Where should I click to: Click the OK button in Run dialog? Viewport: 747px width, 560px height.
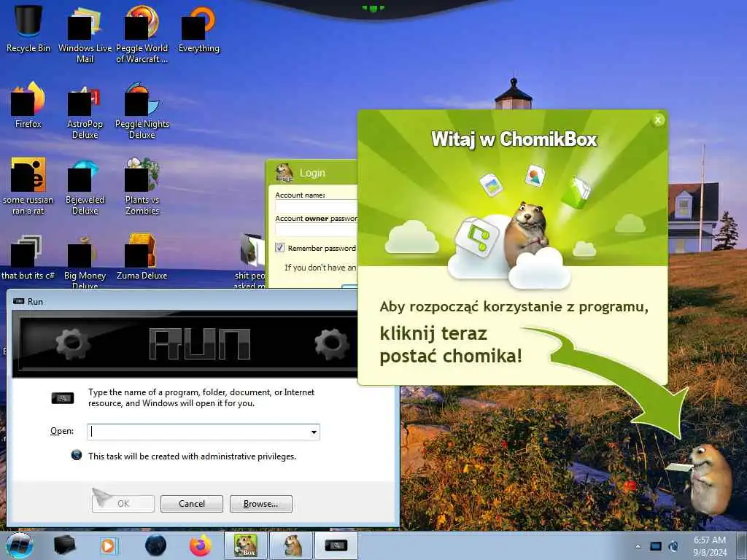point(123,503)
